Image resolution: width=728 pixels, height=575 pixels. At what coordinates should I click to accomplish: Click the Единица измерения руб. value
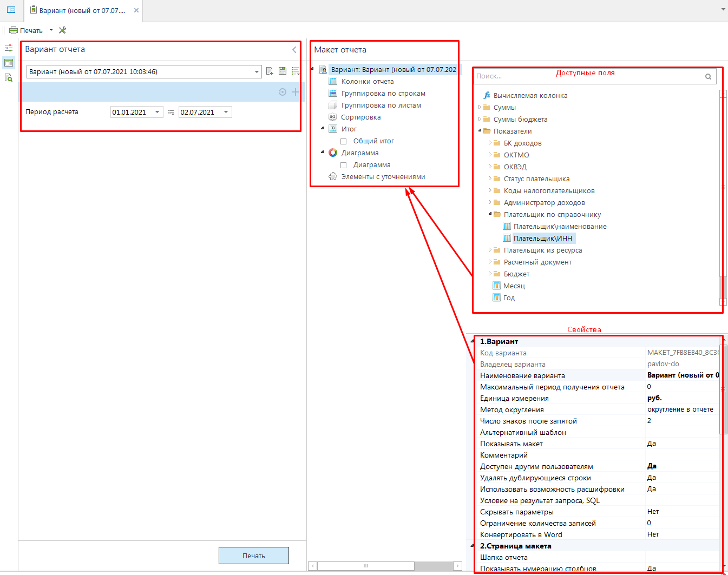point(683,398)
